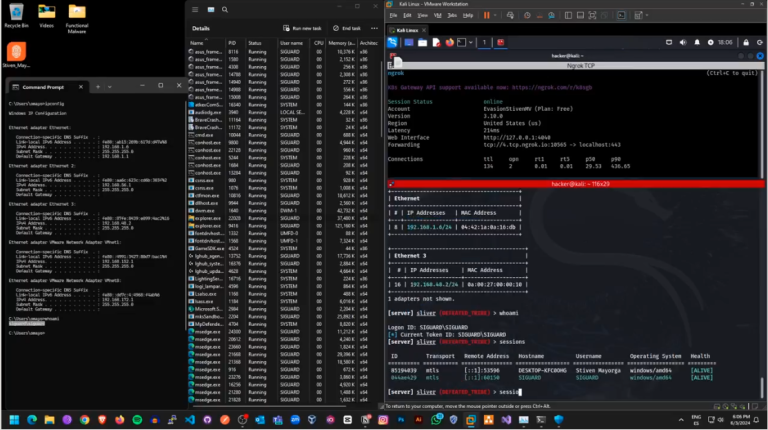This screenshot has width=768, height=430.
Task: Open VMware VM menu
Action: (x=437, y=16)
